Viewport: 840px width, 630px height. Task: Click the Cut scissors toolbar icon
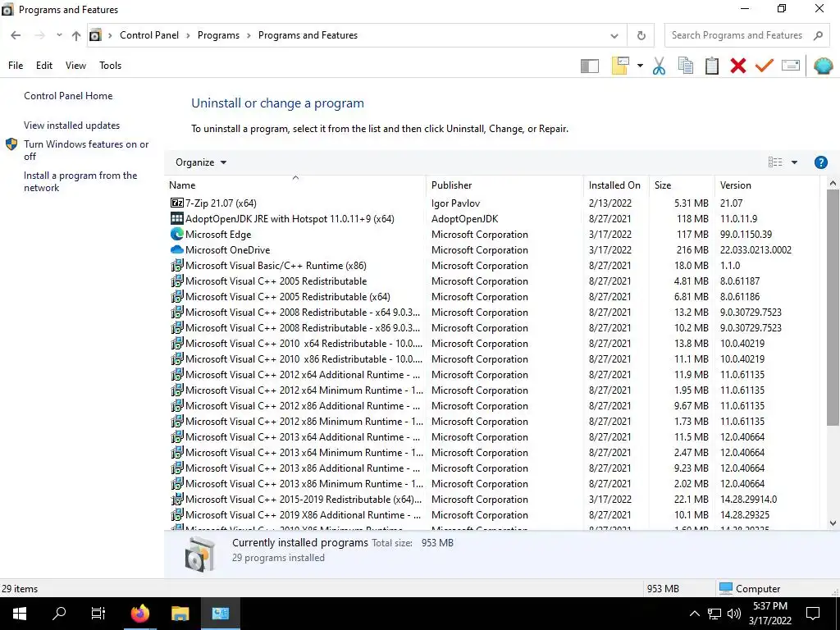[659, 66]
